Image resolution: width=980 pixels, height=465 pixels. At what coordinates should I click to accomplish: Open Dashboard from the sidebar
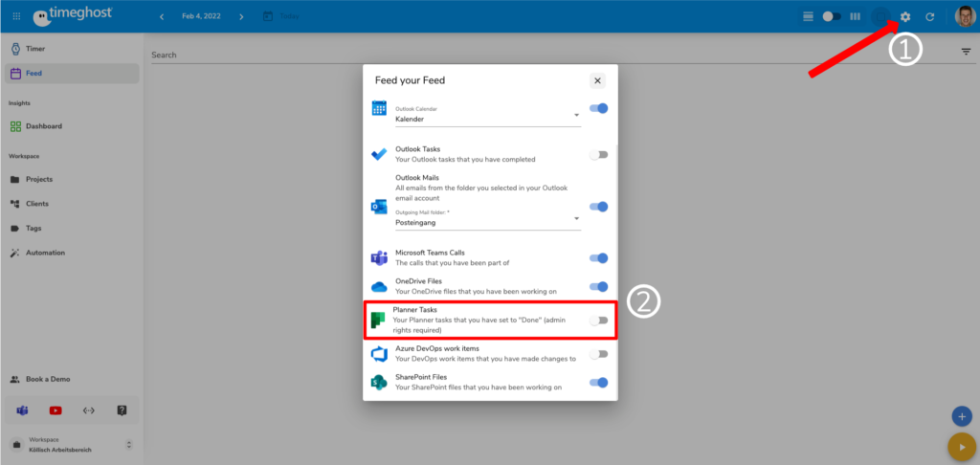43,126
